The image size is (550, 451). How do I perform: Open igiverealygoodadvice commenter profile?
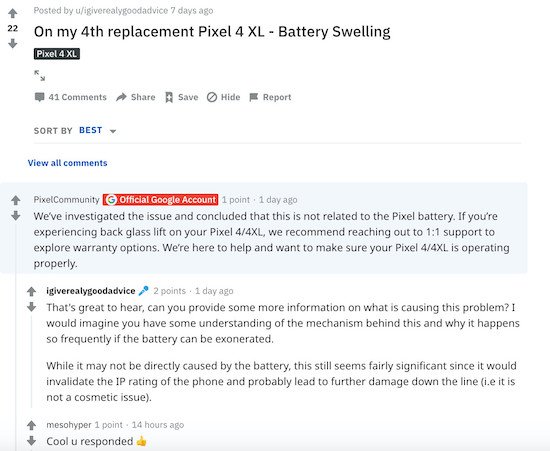(x=91, y=291)
